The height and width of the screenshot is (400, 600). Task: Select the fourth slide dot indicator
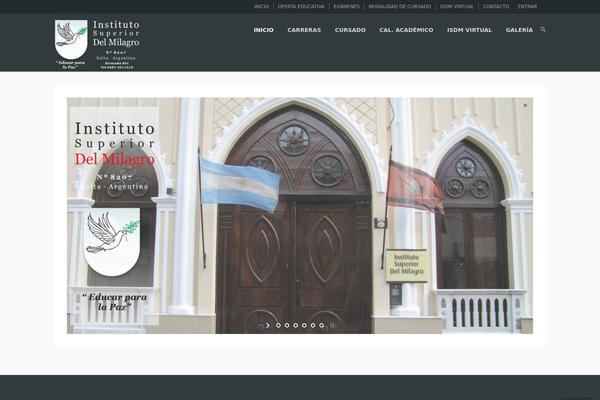[x=304, y=325]
